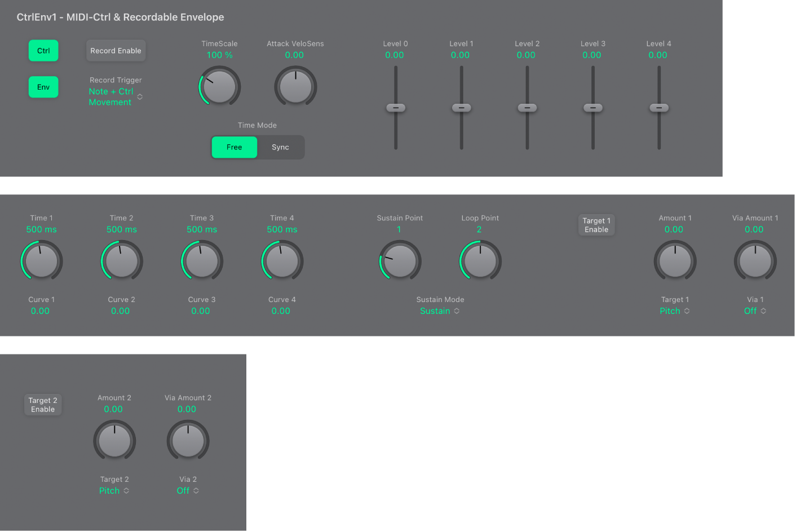The height and width of the screenshot is (532, 796).
Task: Click the Time 3 knob
Action: 202,261
